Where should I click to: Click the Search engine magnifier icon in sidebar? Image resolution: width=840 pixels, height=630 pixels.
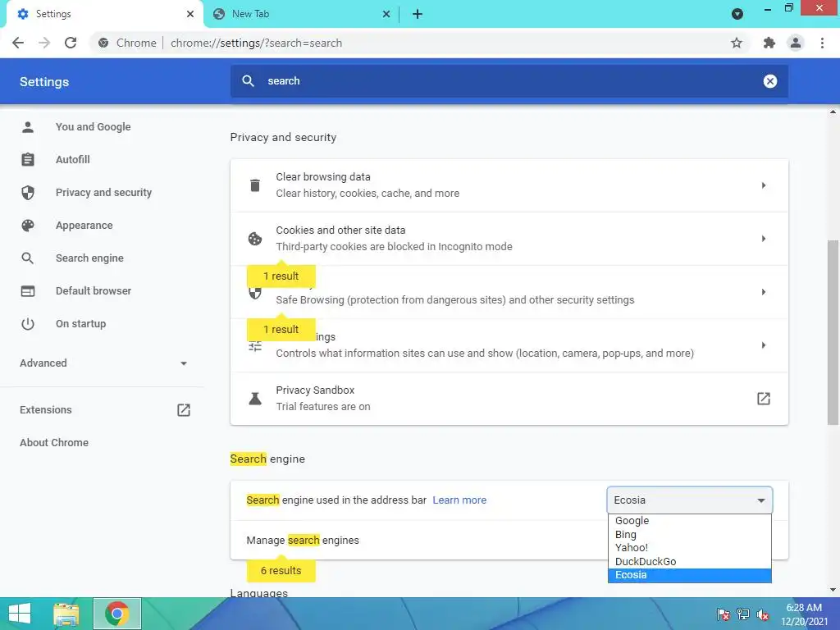point(28,258)
